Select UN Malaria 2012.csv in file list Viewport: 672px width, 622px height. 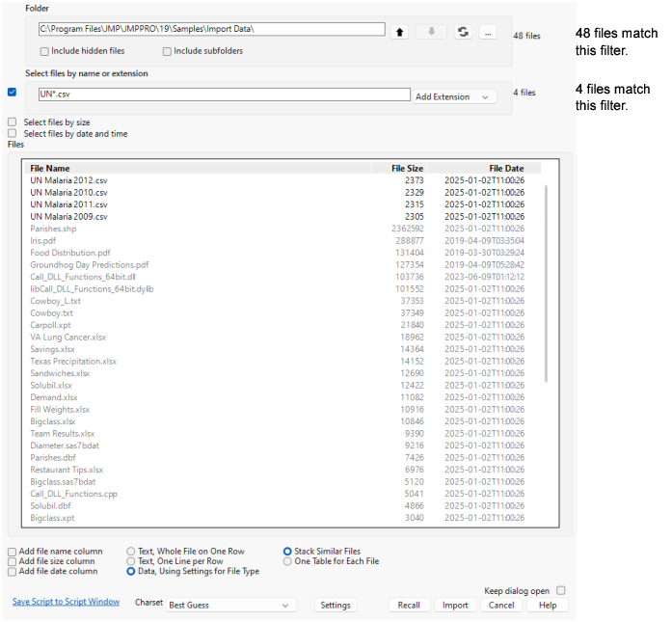pos(278,180)
